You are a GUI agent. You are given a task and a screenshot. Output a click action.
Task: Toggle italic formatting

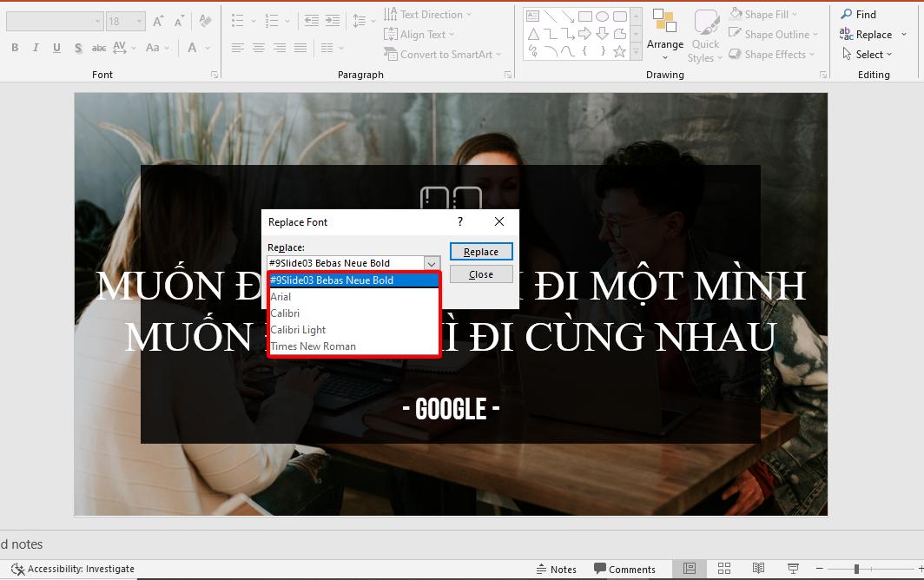point(35,48)
